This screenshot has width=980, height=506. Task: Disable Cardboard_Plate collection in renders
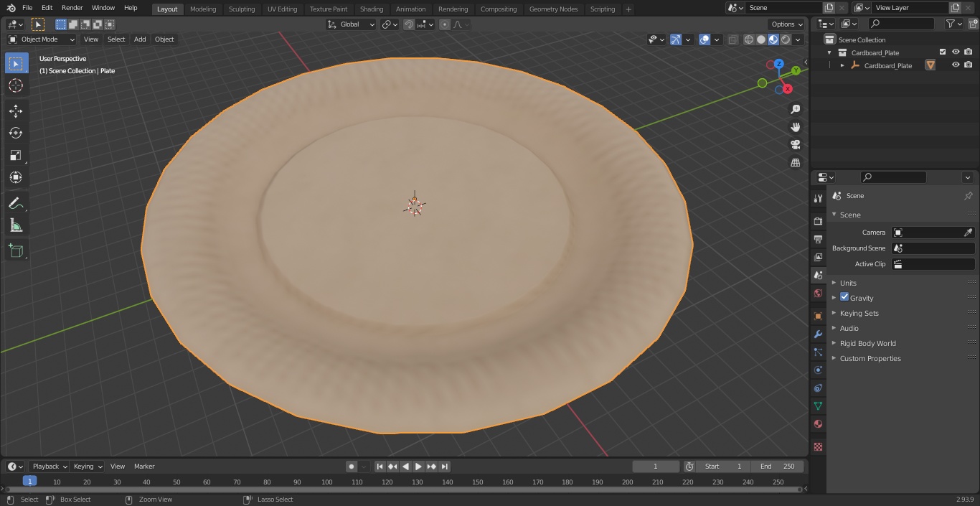coord(969,52)
